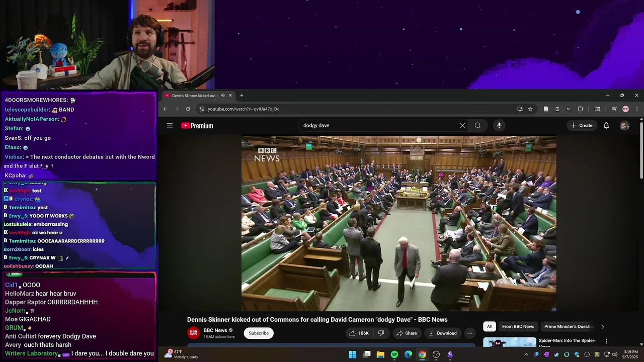Click video title 'Dennis Skinner kicked out'
This screenshot has height=362, width=644.
[317, 320]
